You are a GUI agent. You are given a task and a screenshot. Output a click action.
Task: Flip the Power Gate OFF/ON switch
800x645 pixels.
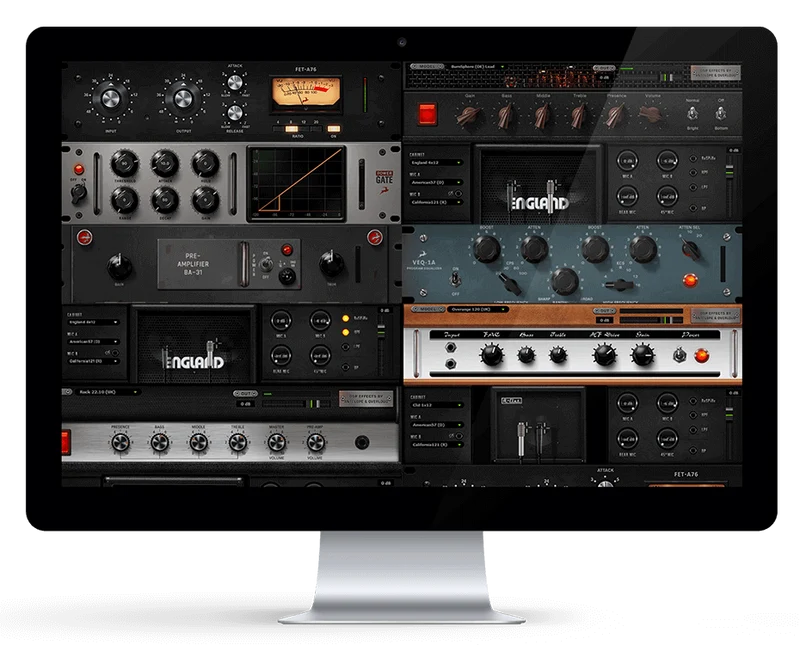click(78, 192)
